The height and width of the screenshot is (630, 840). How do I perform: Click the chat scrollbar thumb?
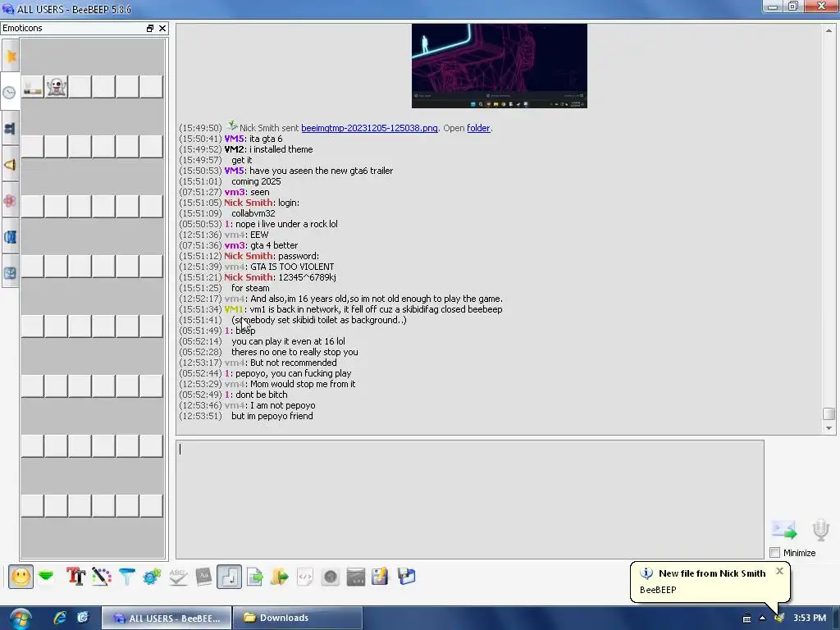click(829, 413)
